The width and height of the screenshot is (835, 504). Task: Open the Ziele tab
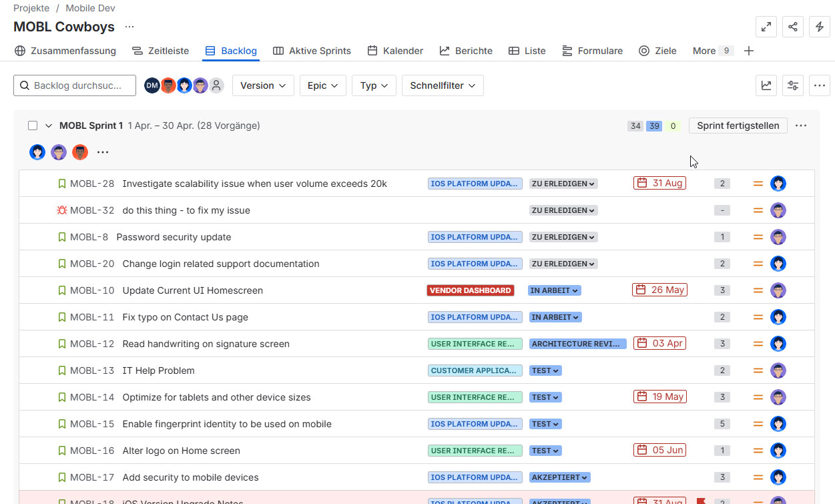click(657, 51)
